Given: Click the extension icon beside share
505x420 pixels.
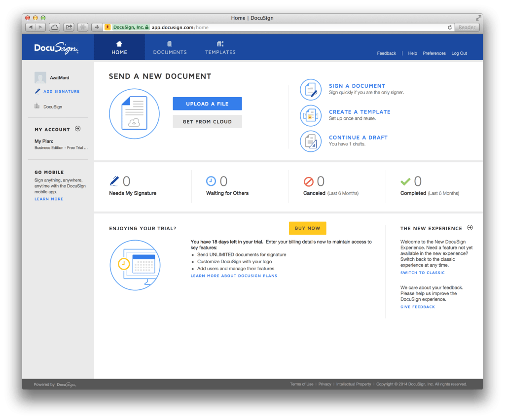Looking at the screenshot, I should (83, 27).
